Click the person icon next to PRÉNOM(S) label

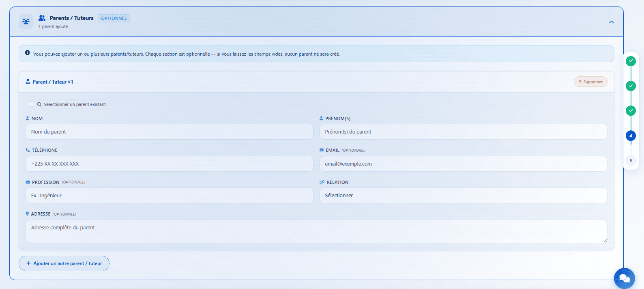[322, 118]
